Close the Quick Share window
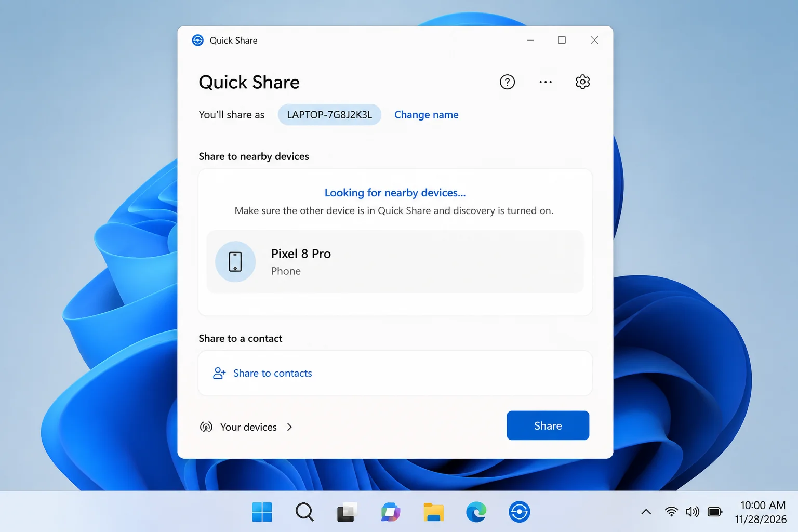 tap(594, 40)
